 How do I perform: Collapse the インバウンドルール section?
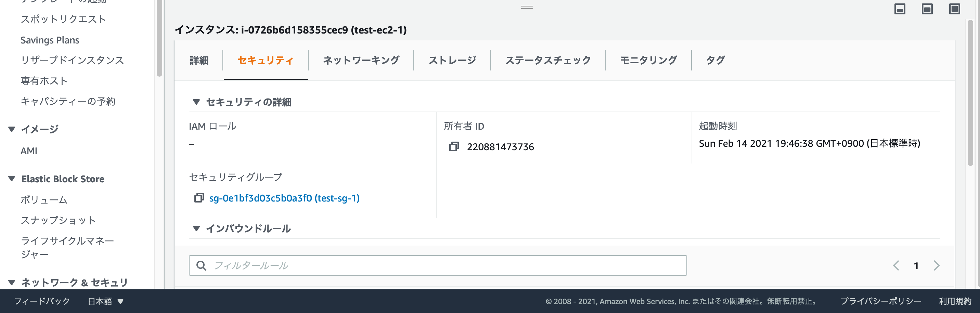(x=196, y=229)
